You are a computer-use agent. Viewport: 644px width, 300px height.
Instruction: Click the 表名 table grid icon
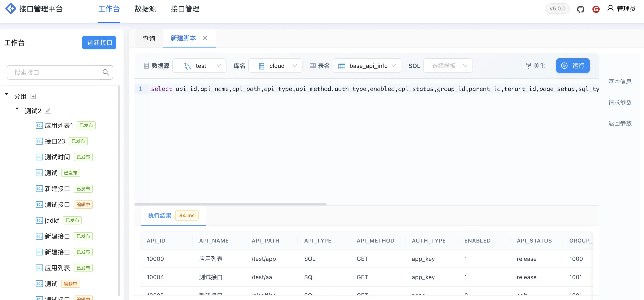click(x=312, y=66)
